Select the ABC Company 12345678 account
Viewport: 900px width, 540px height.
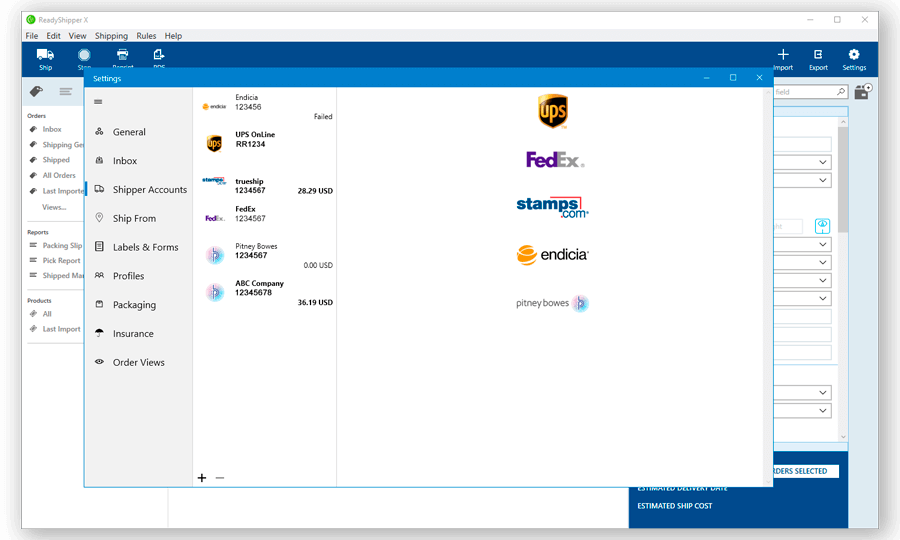(266, 293)
